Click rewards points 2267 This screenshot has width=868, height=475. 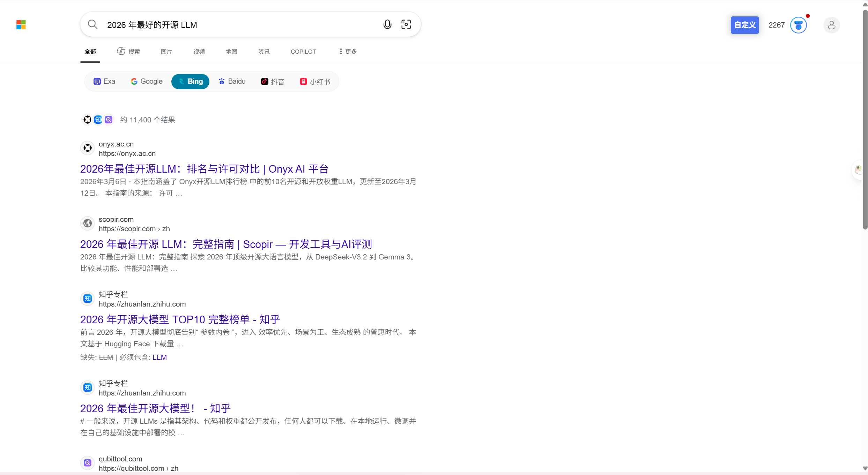click(x=777, y=25)
